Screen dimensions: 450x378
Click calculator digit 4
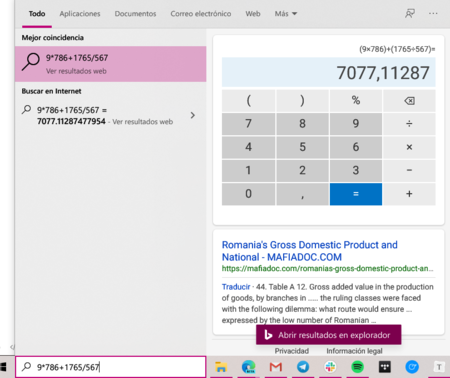tap(249, 147)
